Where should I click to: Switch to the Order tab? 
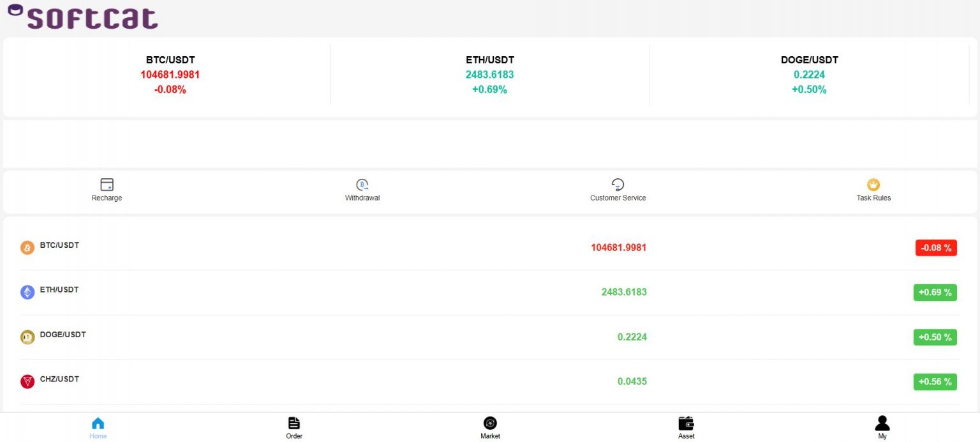click(294, 427)
